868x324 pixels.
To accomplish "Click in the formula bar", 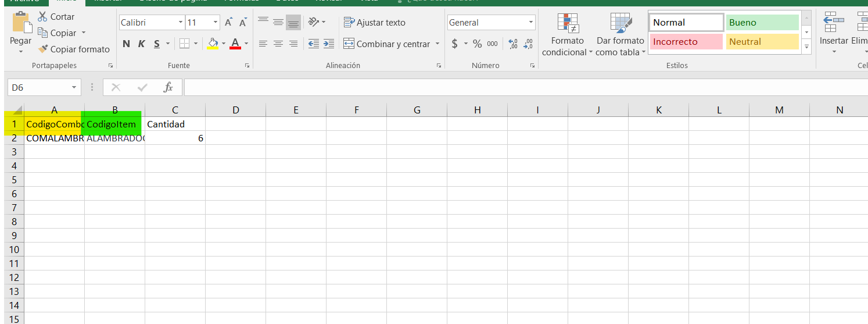I will tap(525, 87).
